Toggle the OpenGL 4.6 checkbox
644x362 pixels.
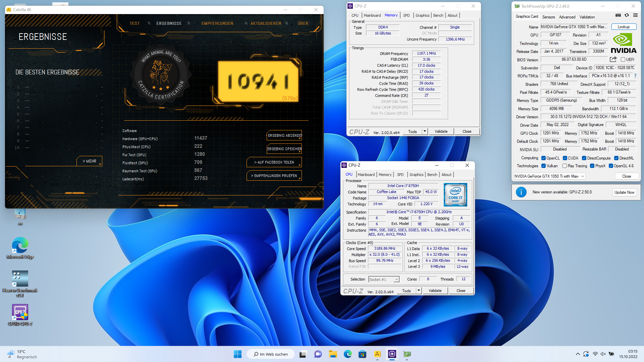pos(611,166)
